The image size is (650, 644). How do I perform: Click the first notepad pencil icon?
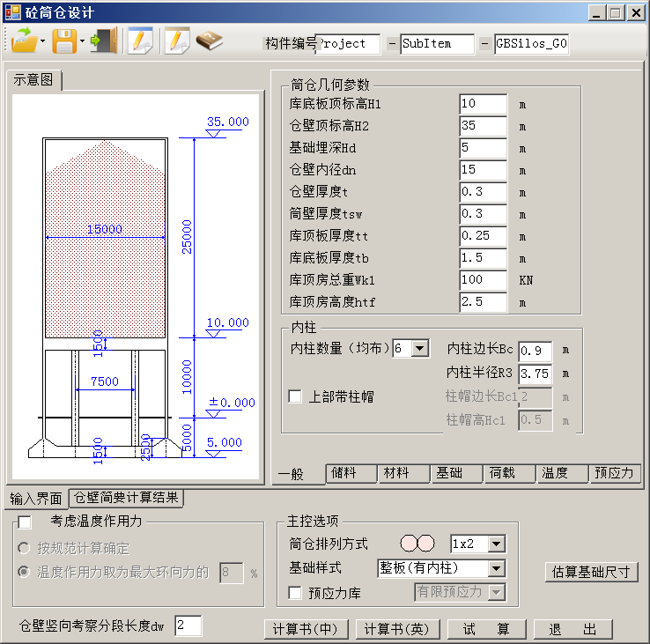point(140,41)
